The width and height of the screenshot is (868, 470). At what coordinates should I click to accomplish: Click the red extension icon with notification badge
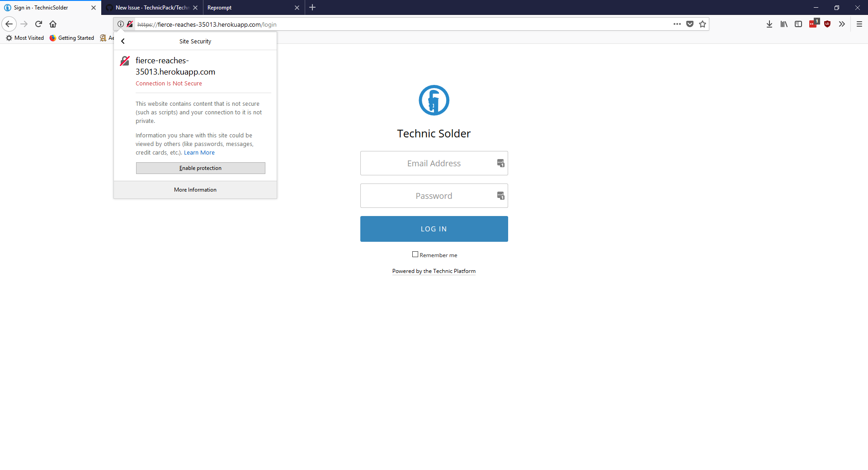point(813,24)
